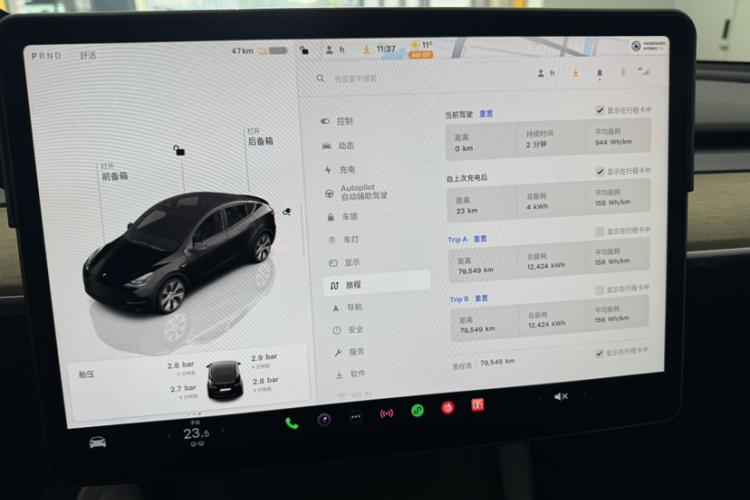Viewport: 750px width, 500px height.
Task: Enable trip card display for Trip A
Action: coord(600,231)
